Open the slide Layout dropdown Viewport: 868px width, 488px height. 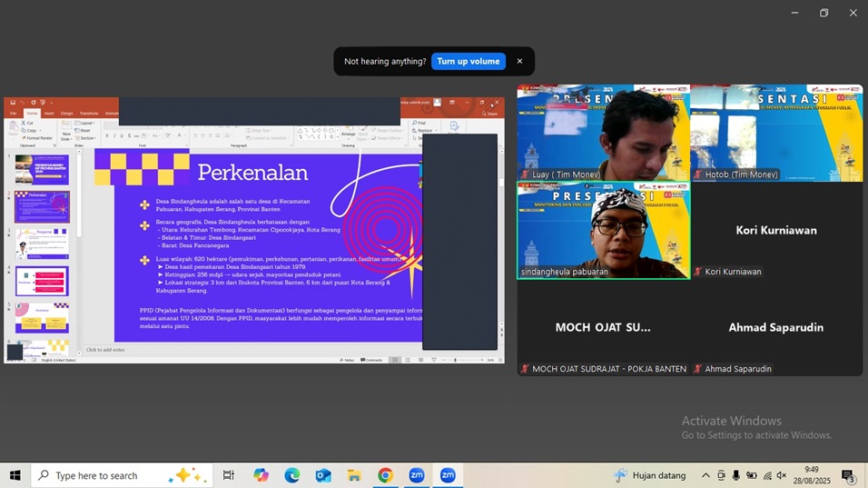[x=84, y=123]
